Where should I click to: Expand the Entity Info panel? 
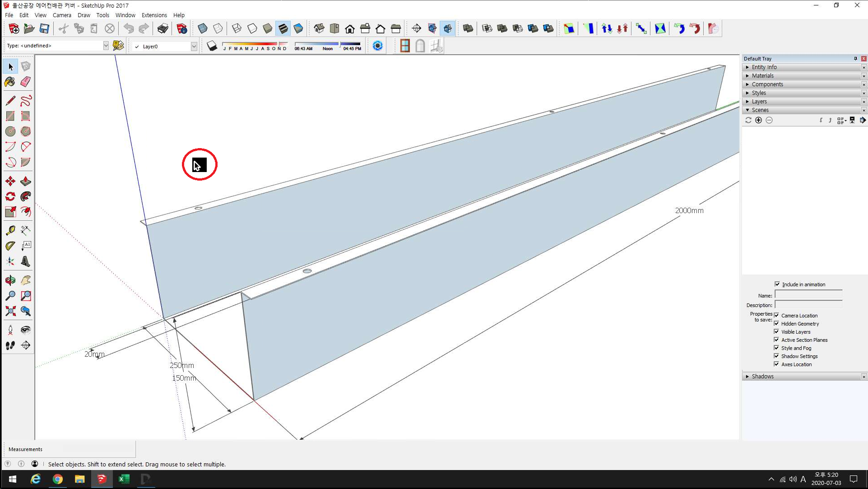(x=764, y=67)
